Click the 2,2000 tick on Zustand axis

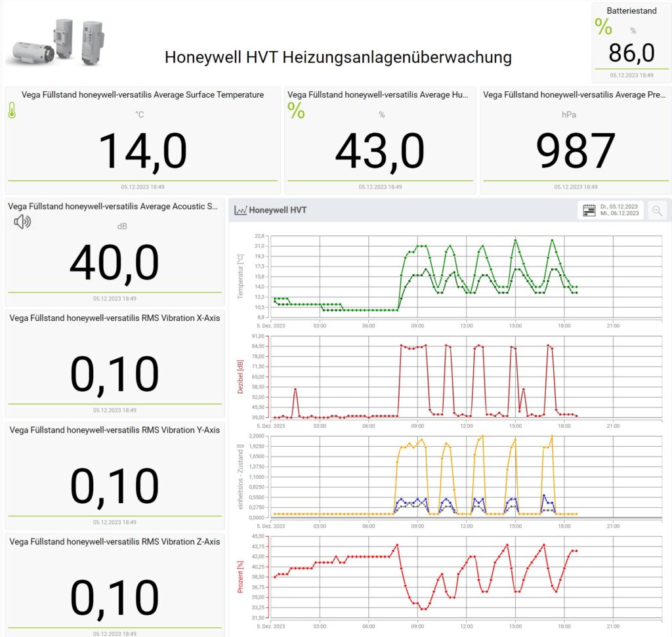coord(257,436)
